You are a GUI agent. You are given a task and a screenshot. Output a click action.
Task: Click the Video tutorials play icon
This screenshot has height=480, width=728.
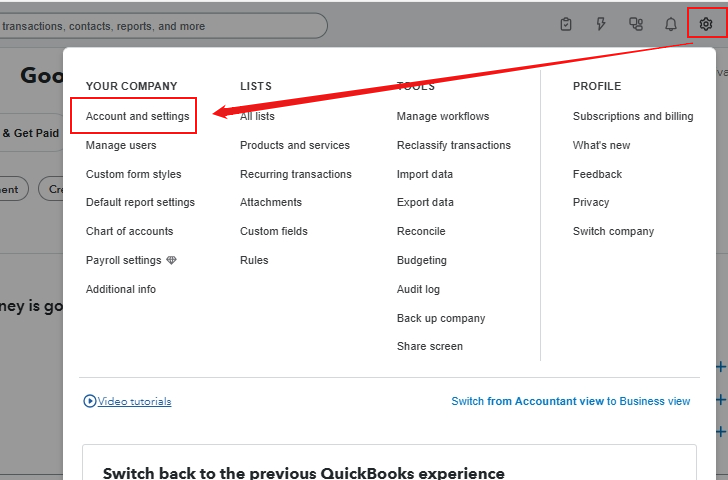tap(90, 401)
